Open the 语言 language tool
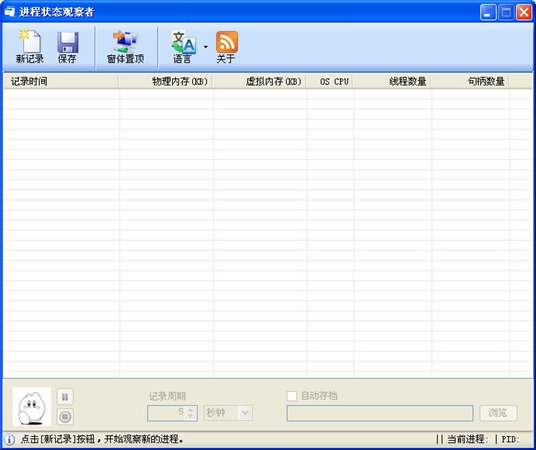This screenshot has height=450, width=536. tap(183, 47)
